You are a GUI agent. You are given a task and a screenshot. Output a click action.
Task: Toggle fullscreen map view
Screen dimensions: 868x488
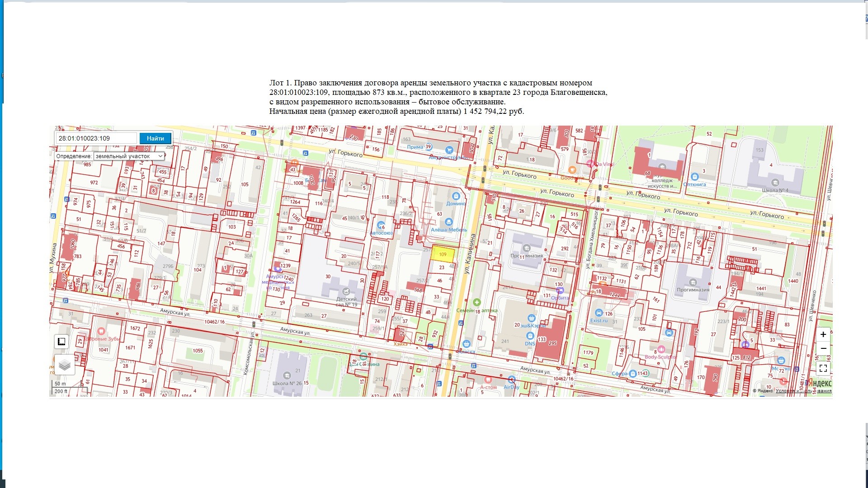(x=823, y=368)
